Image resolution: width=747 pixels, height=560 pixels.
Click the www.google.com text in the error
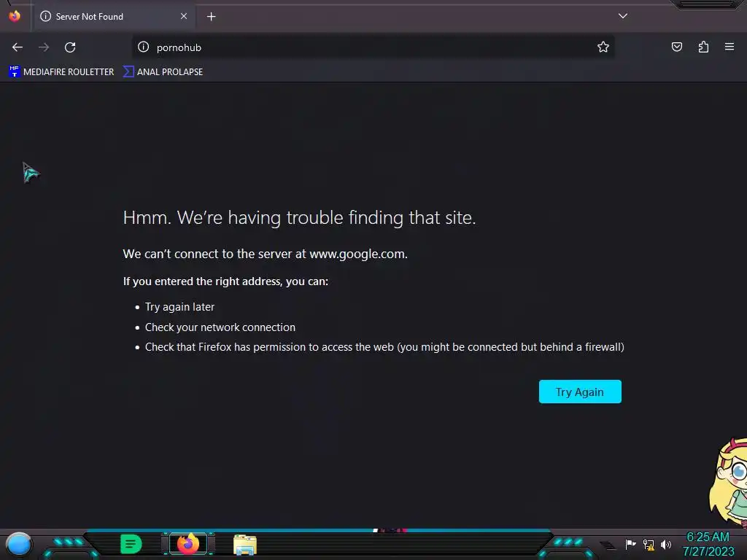357,254
